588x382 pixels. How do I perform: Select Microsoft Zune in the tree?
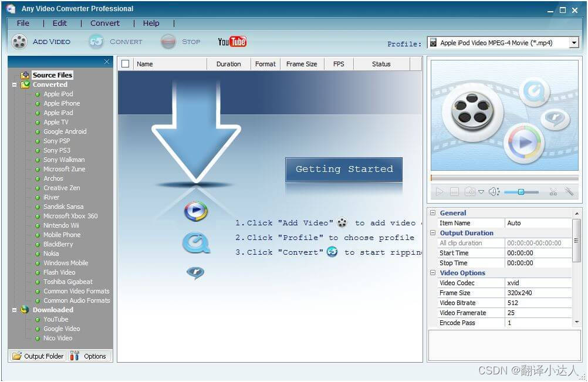[x=64, y=169]
